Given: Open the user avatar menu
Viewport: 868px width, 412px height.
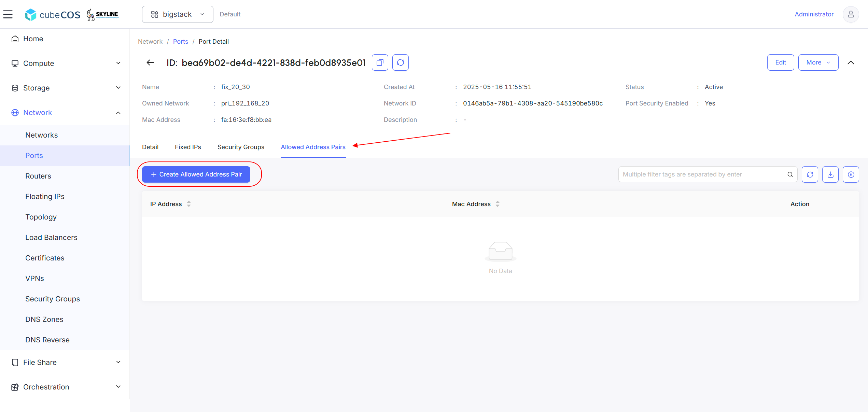Looking at the screenshot, I should [851, 14].
